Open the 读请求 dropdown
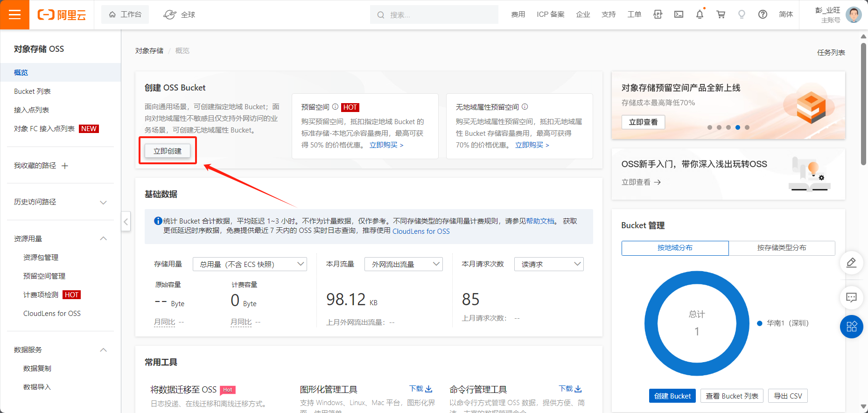 pyautogui.click(x=549, y=264)
